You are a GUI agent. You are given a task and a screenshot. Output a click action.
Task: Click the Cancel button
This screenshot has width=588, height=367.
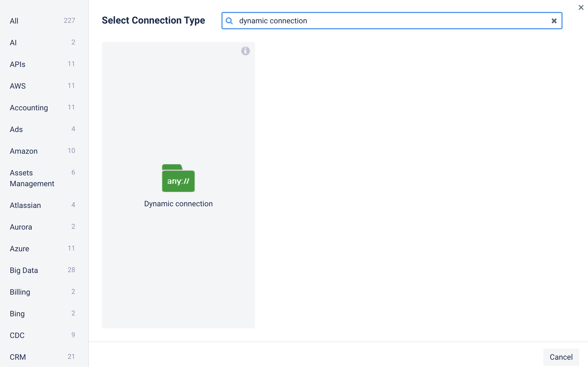561,357
